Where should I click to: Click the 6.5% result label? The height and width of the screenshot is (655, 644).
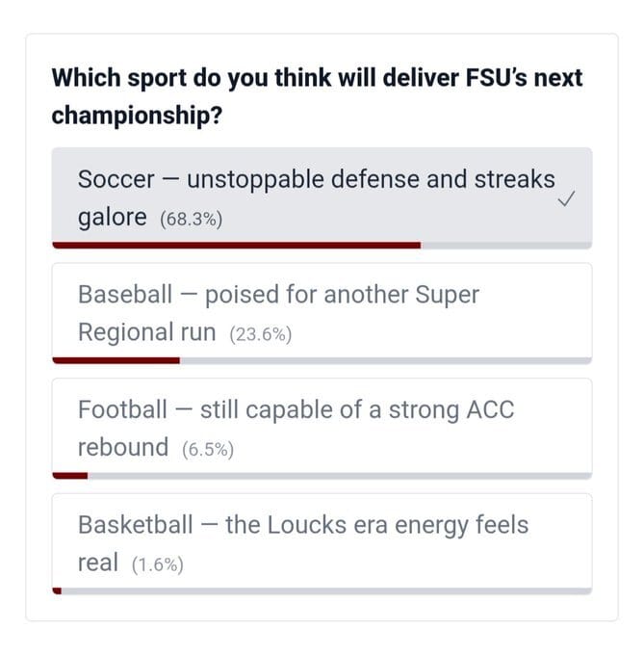pyautogui.click(x=208, y=450)
